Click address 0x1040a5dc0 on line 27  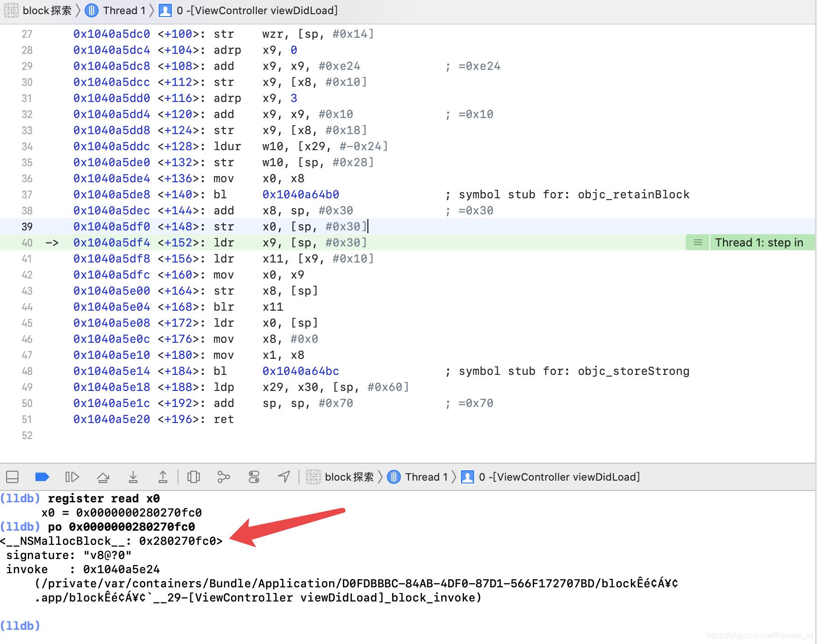111,34
